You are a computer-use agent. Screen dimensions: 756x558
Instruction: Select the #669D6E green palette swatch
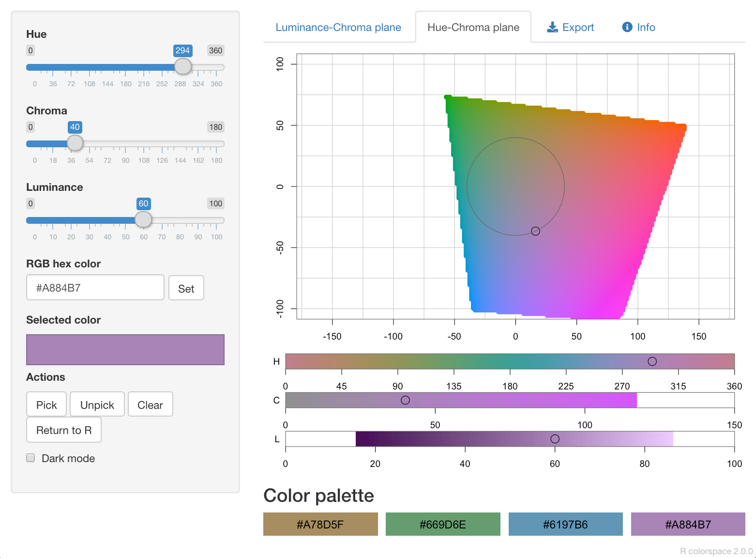[x=443, y=524]
